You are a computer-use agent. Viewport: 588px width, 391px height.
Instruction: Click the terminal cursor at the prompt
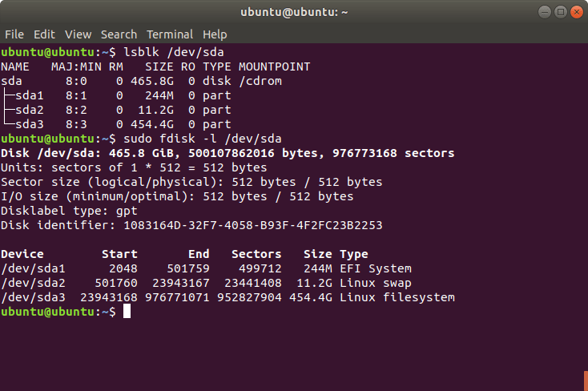click(127, 312)
